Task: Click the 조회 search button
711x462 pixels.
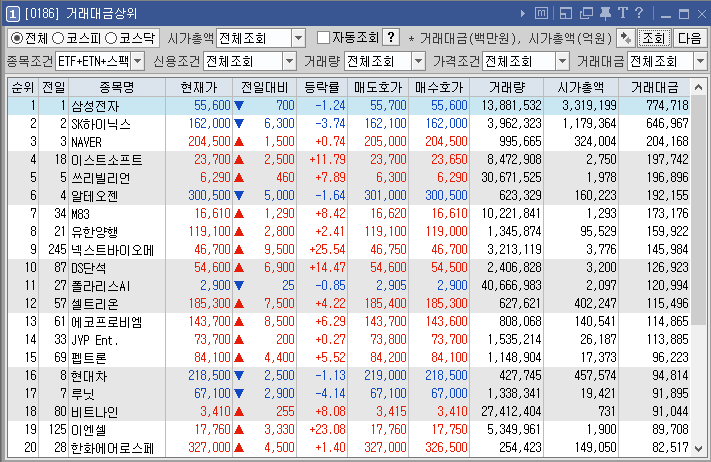Action: [x=654, y=38]
